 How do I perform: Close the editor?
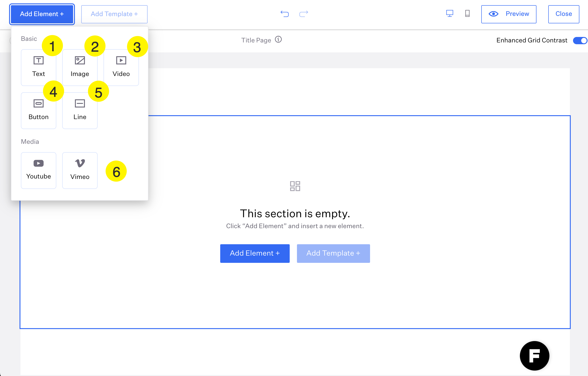click(x=563, y=14)
